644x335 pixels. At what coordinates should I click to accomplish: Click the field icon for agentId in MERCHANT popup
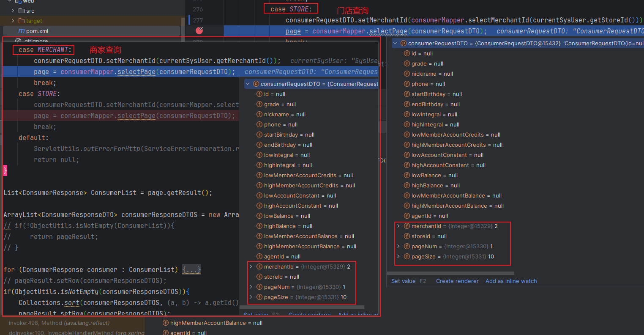260,256
